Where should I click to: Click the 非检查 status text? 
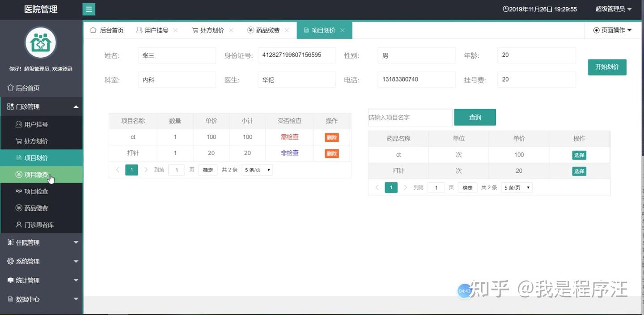click(289, 153)
